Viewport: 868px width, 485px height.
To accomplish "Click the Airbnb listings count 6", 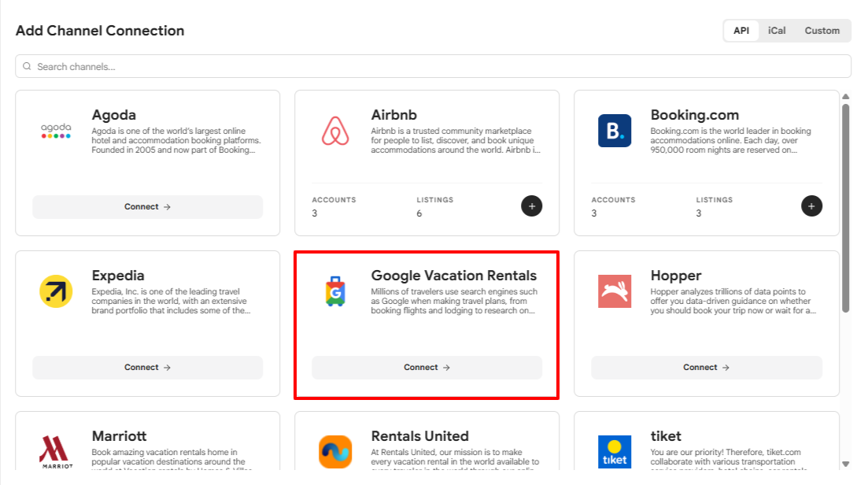I will [x=419, y=213].
